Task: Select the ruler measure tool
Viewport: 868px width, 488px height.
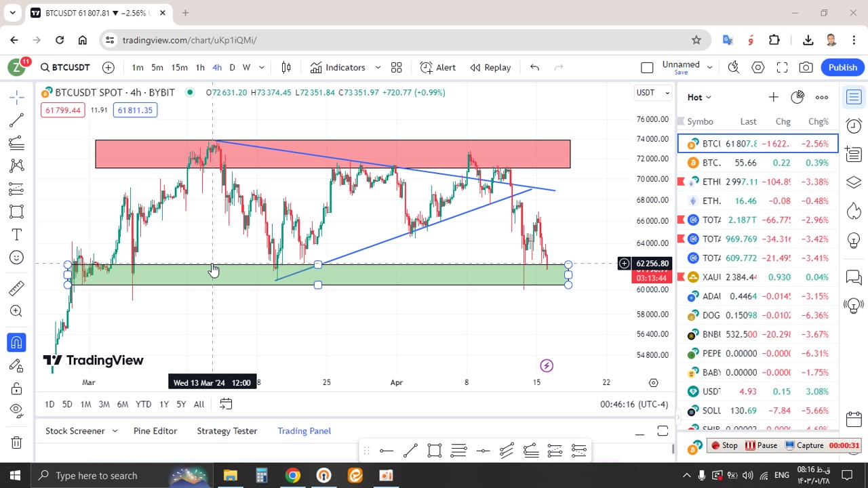Action: click(x=17, y=288)
